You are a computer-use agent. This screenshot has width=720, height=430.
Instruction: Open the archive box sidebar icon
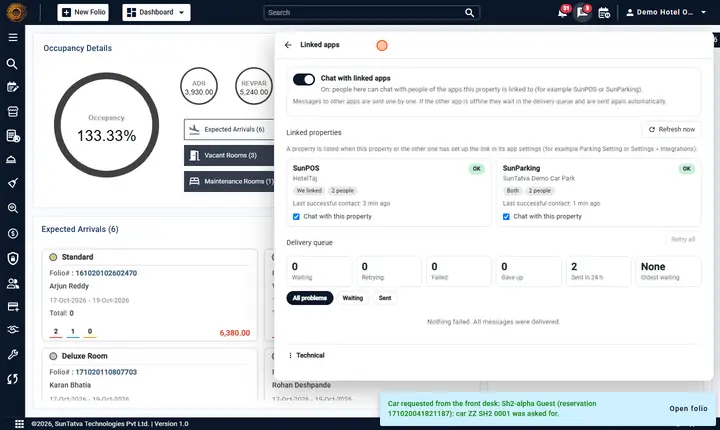(x=13, y=111)
